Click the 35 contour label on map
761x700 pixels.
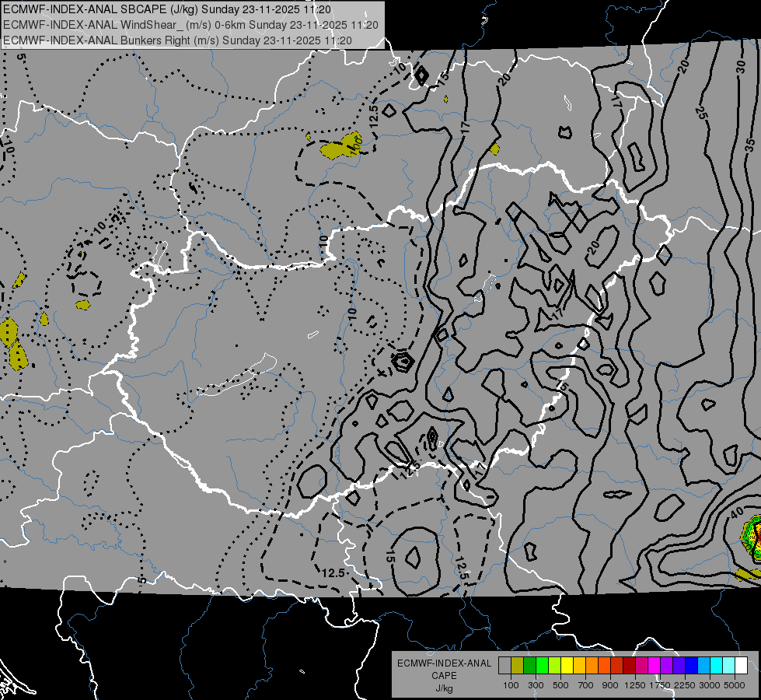(751, 145)
